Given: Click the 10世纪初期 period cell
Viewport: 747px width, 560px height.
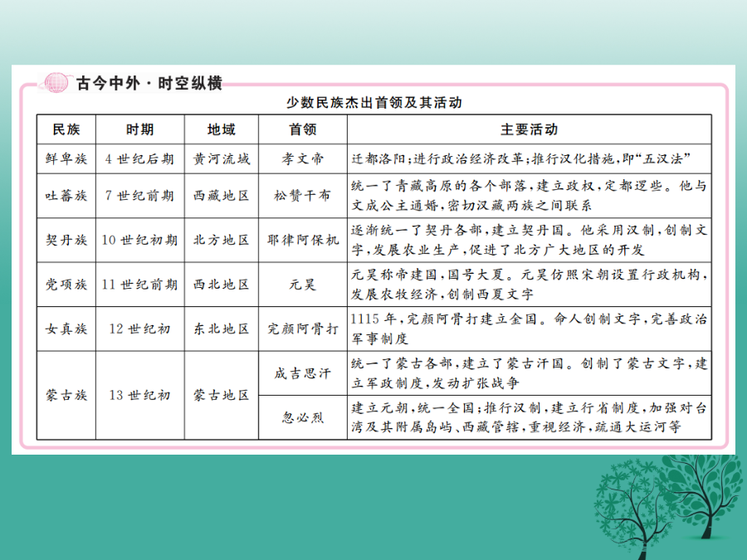Looking at the screenshot, I should [x=139, y=240].
